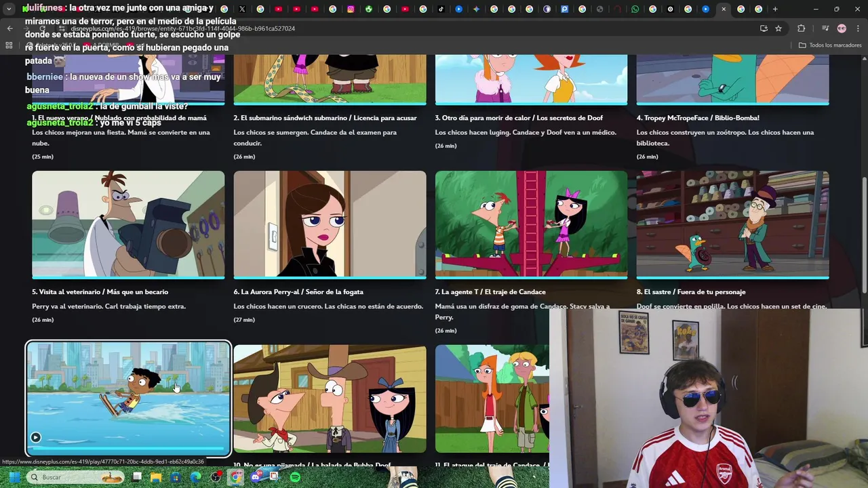Viewport: 868px width, 488px height.
Task: Click description 'Los chicos hacen luging'
Action: [473, 132]
